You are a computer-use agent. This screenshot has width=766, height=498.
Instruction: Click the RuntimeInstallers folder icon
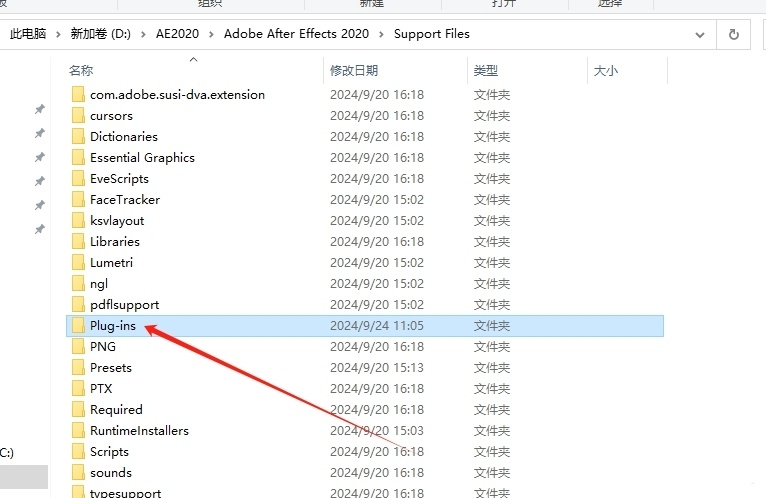tap(78, 431)
